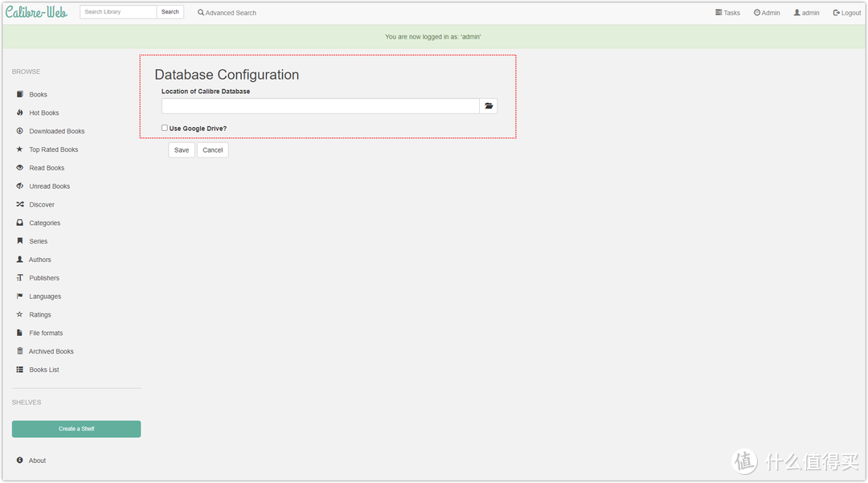The width and height of the screenshot is (868, 483).
Task: Click the Search button
Action: [x=170, y=11]
